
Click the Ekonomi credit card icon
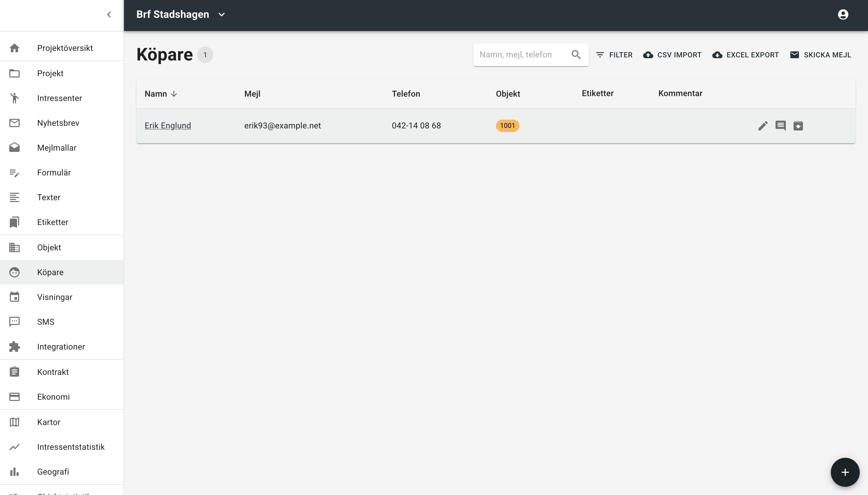tap(14, 396)
